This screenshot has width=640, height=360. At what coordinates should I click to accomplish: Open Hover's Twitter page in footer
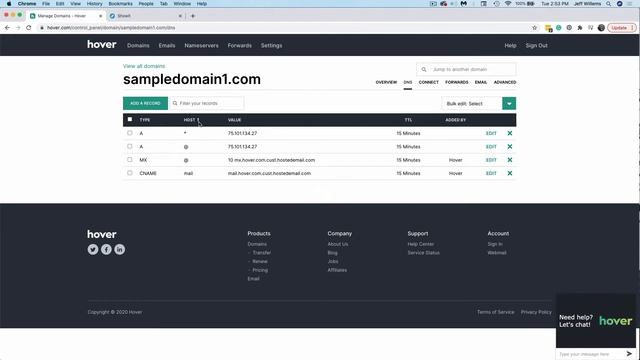point(93,249)
